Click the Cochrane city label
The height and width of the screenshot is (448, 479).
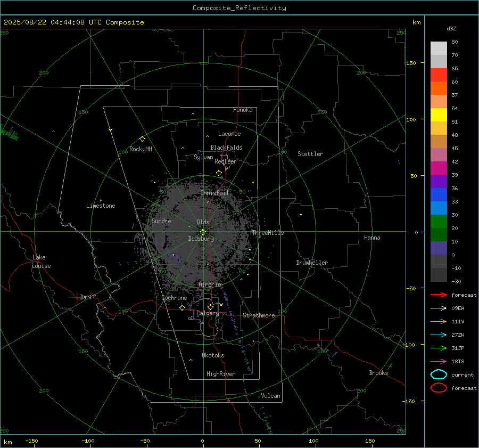point(174,298)
